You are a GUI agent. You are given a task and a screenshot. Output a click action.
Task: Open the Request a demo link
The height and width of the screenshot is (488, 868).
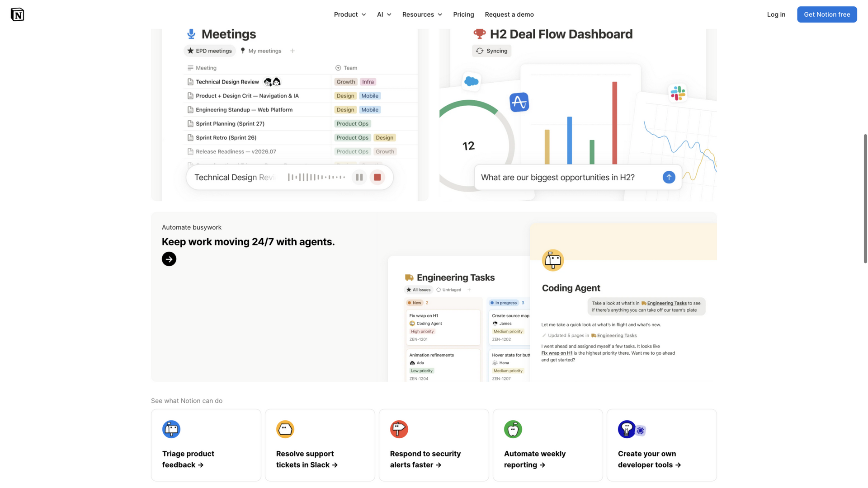click(509, 14)
